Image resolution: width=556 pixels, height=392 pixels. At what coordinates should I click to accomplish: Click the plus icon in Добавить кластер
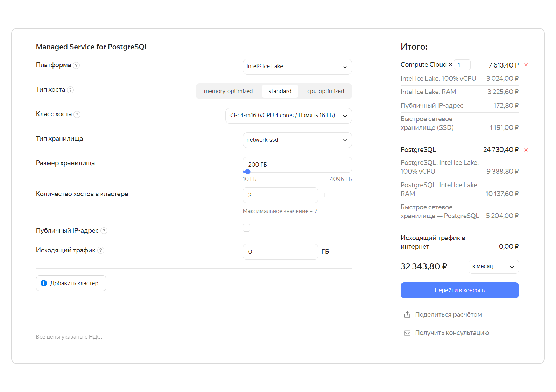tap(44, 283)
